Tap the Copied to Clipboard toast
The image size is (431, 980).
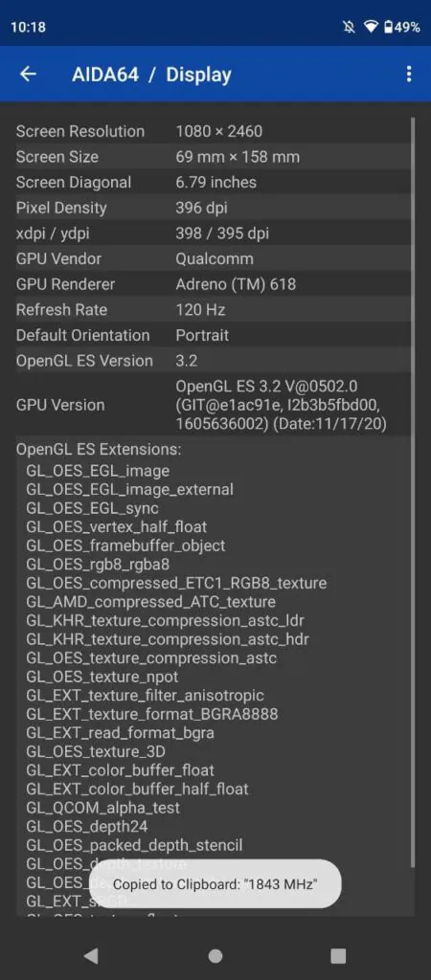[x=215, y=883]
